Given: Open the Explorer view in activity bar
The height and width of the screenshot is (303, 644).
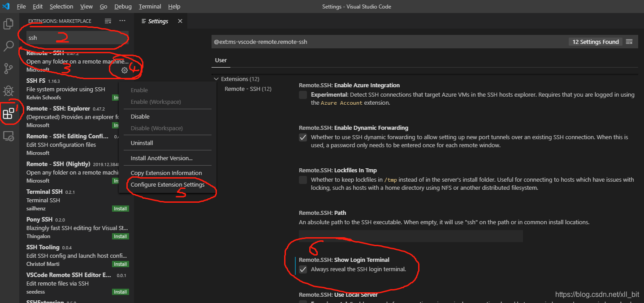Looking at the screenshot, I should click(8, 24).
